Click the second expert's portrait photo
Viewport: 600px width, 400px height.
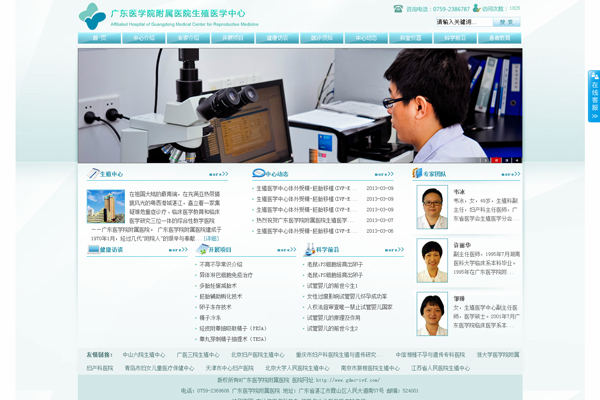[432, 261]
